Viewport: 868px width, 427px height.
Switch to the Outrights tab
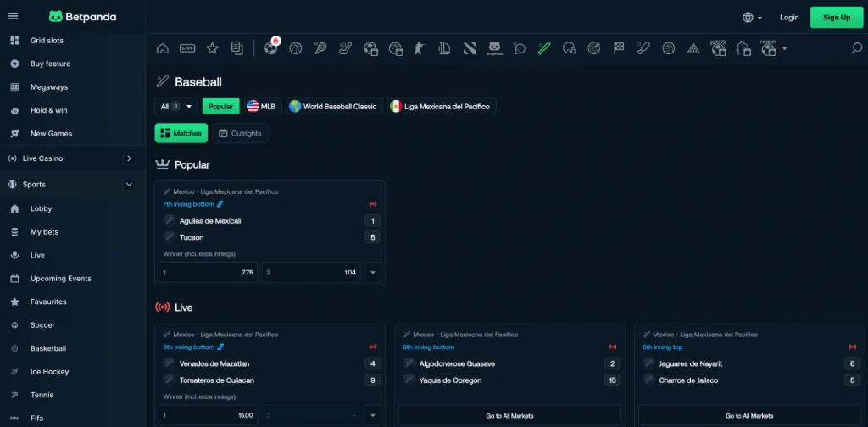240,133
